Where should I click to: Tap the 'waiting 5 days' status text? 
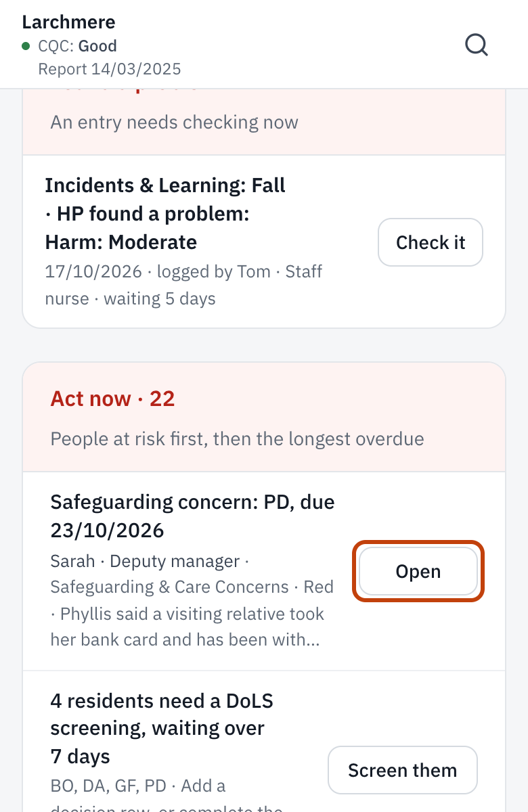[x=160, y=299]
